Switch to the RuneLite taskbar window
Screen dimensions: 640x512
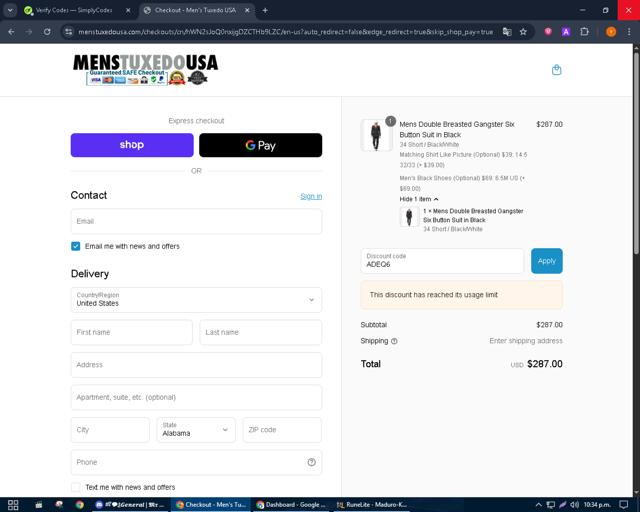pos(372,505)
